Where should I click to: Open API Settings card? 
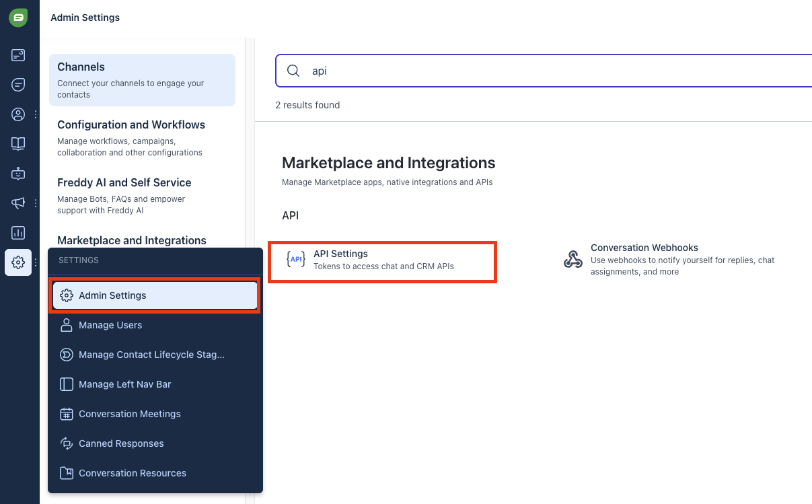[x=382, y=261]
